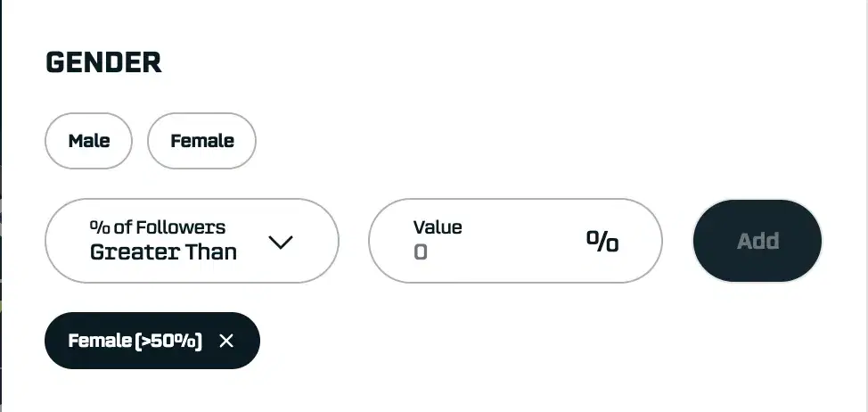Remove the Female (>50%) filter with X
This screenshot has height=412, width=868.
pyautogui.click(x=225, y=342)
